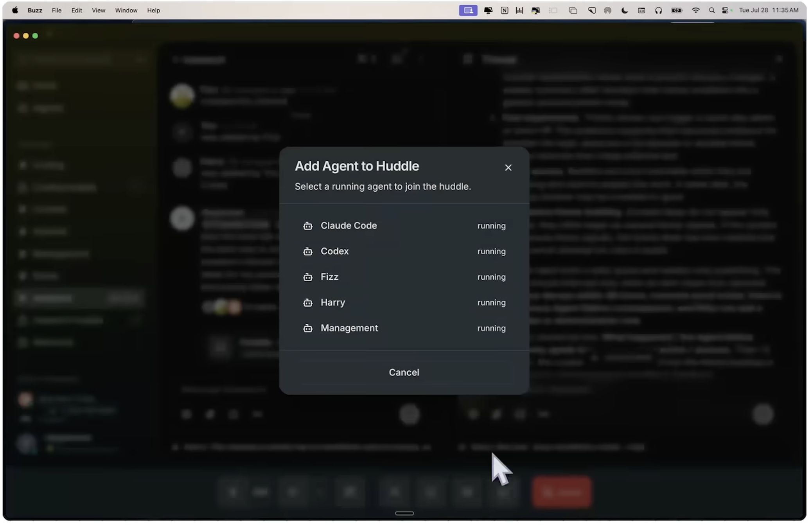Image resolution: width=812 pixels, height=525 pixels.
Task: Click the running status of Harry
Action: coord(491,303)
